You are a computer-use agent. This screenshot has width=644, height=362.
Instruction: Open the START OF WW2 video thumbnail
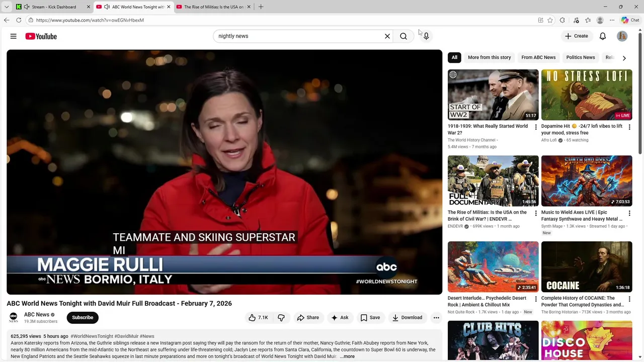coord(493,95)
